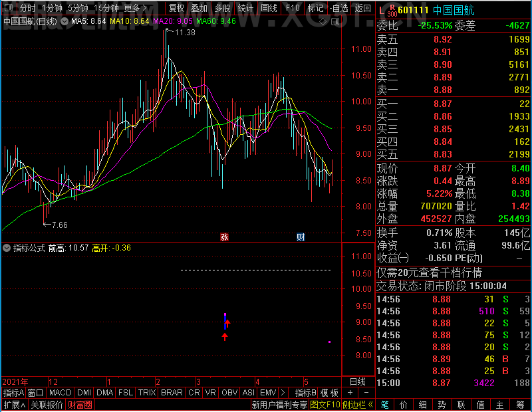This screenshot has height=412, width=532.
Task: Select the 笔 tick tab
Action: [384, 405]
